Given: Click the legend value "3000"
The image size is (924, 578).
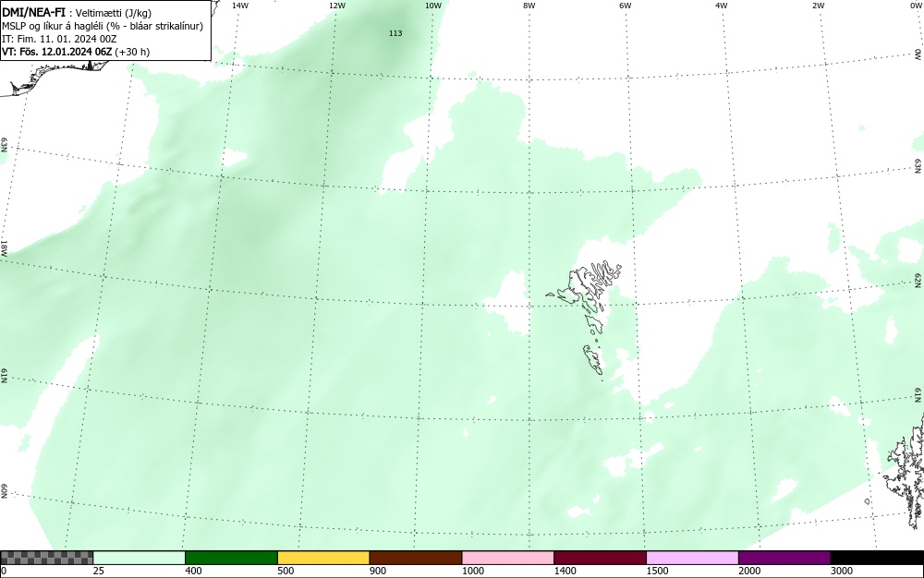Looking at the screenshot, I should click(842, 571).
